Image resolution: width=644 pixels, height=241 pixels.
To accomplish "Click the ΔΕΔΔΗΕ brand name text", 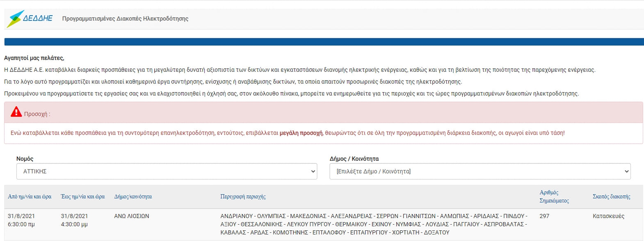I will pyautogui.click(x=38, y=18).
